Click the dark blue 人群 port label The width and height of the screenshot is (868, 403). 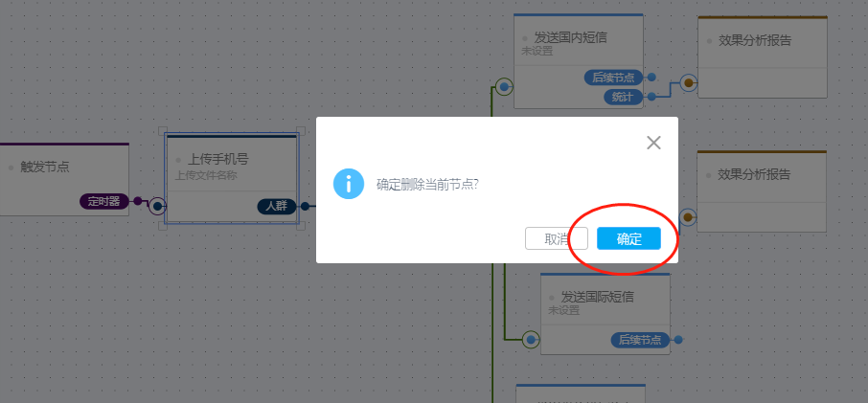[277, 206]
